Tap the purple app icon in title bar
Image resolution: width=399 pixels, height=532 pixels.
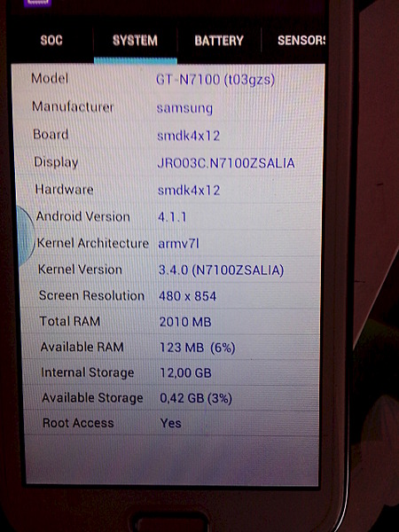pyautogui.click(x=37, y=3)
